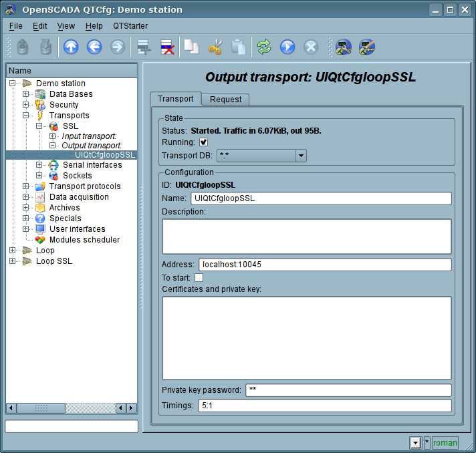This screenshot has width=476, height=453.
Task: Collapse the Output transport node
Action: [53, 146]
